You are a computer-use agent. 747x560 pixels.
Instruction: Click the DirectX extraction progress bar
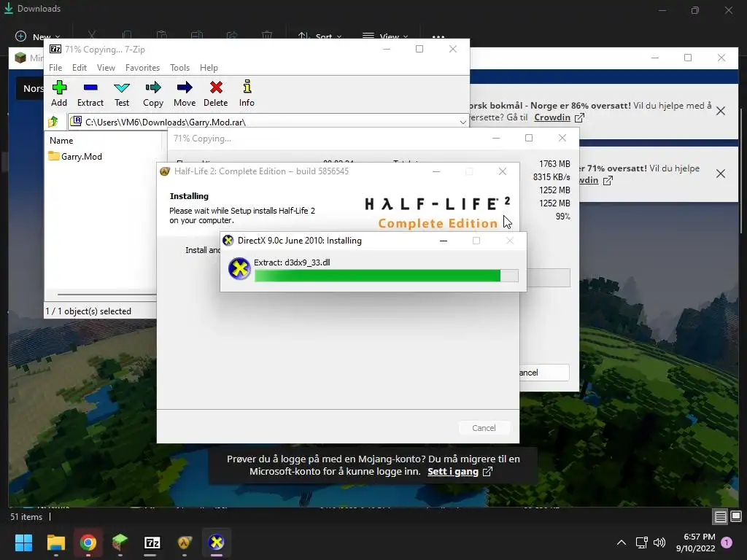[387, 276]
